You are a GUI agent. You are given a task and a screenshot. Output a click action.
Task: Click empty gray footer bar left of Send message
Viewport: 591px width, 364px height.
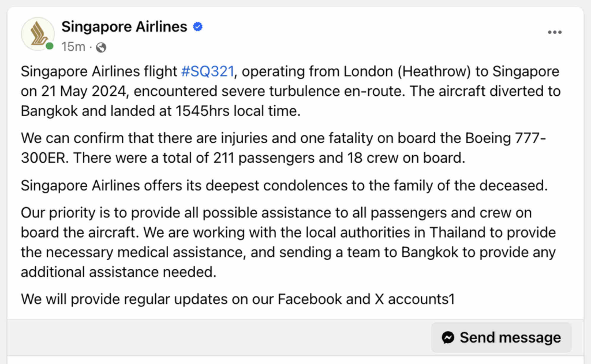219,337
